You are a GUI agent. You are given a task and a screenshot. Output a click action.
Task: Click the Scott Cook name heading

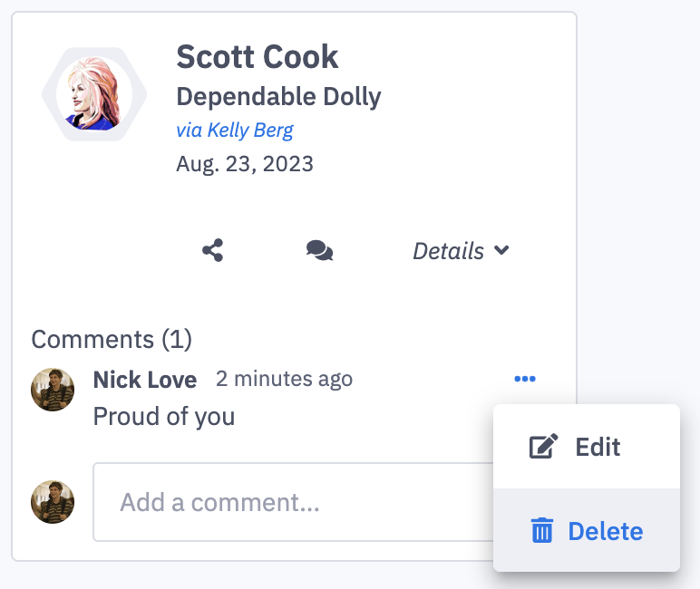coord(257,57)
